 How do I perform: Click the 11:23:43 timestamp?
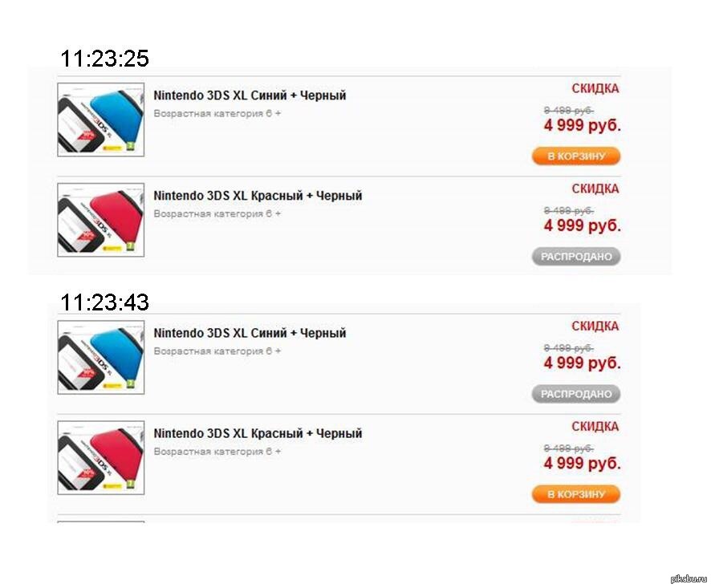click(x=105, y=302)
